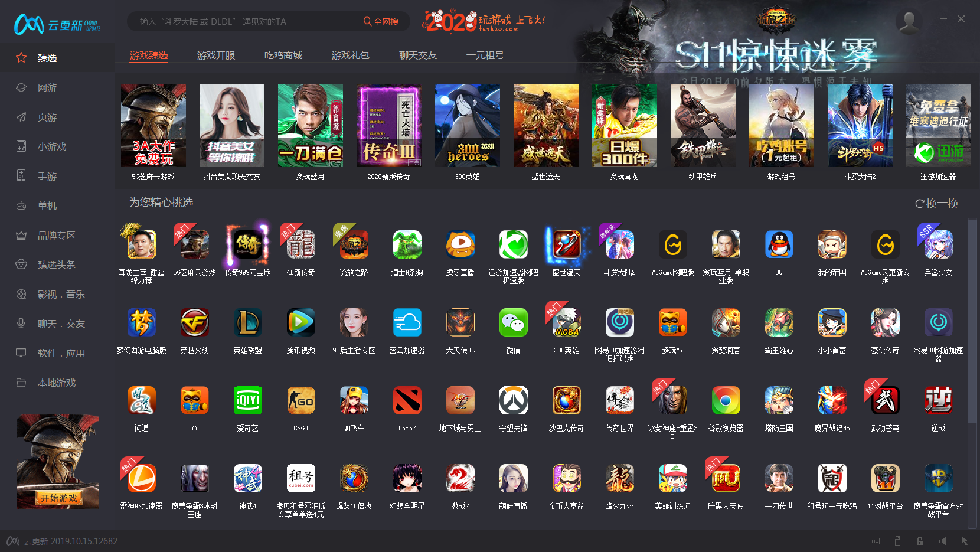Click the search input box
The height and width of the screenshot is (552, 980).
242,22
